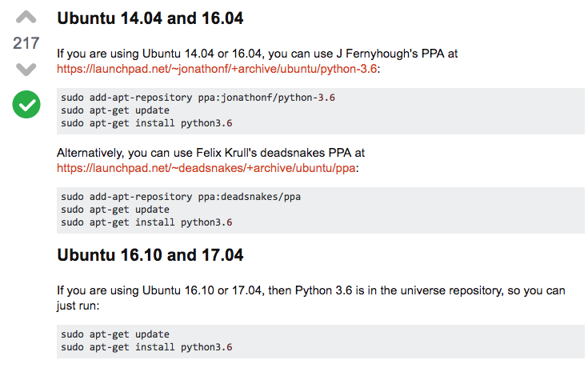
Task: Open the deadsnakes PPA launchpad link
Action: 206,168
